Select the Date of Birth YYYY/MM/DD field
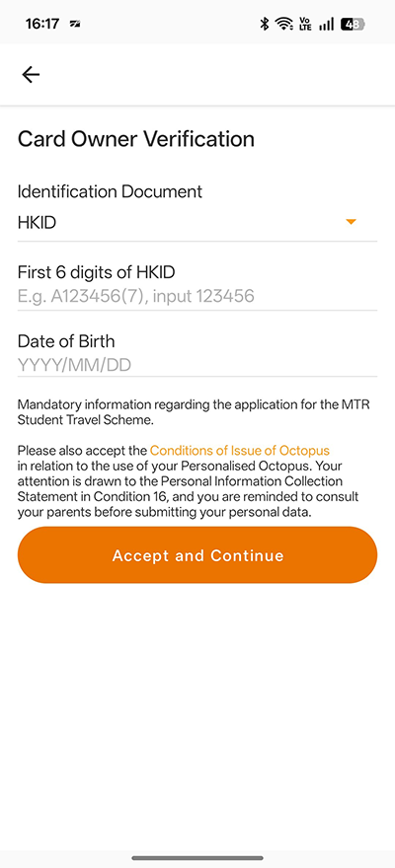The width and height of the screenshot is (395, 868). pos(197,365)
